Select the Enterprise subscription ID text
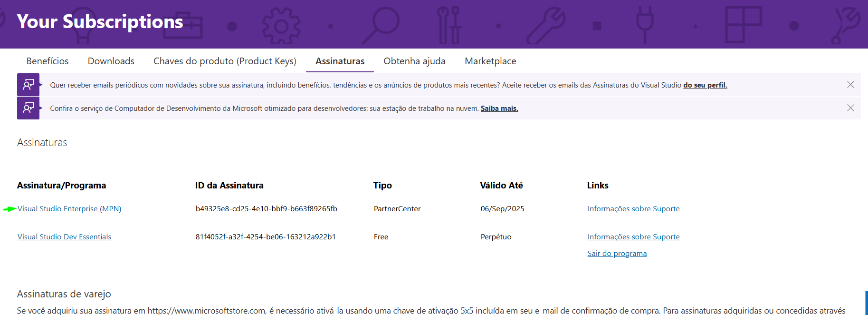Viewport: 868px width, 315px height. [267, 208]
